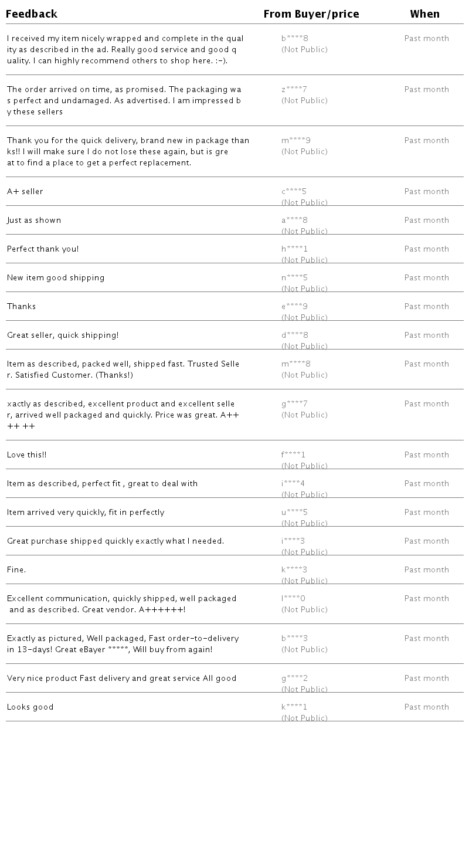The width and height of the screenshot is (469, 868).
Task: Click on buyer m****9
Action: 295,141
